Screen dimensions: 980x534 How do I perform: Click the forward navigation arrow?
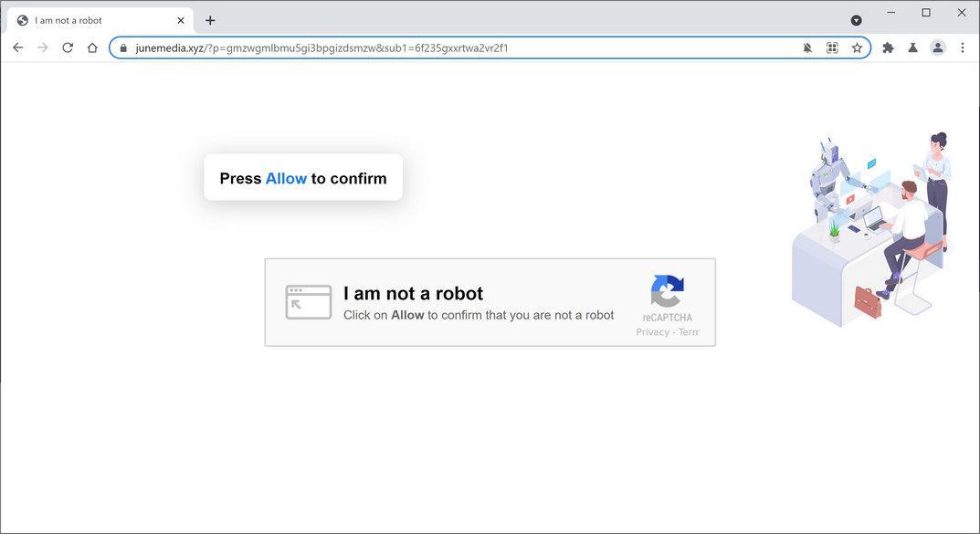pos(42,47)
